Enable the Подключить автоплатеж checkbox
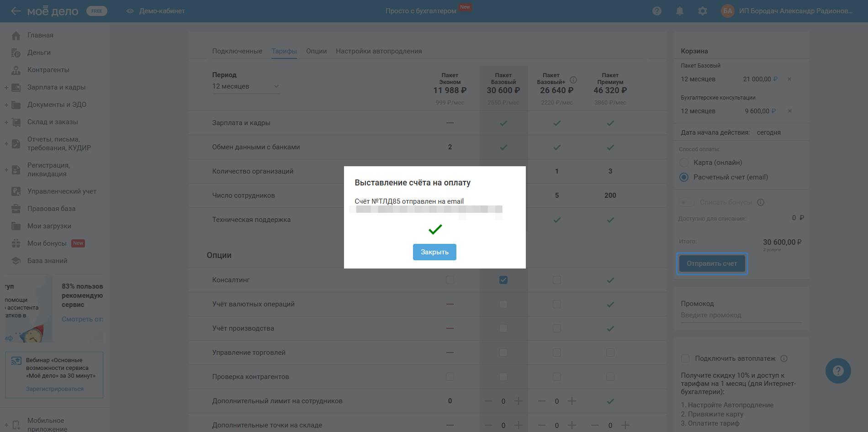Image resolution: width=868 pixels, height=432 pixels. click(x=685, y=358)
